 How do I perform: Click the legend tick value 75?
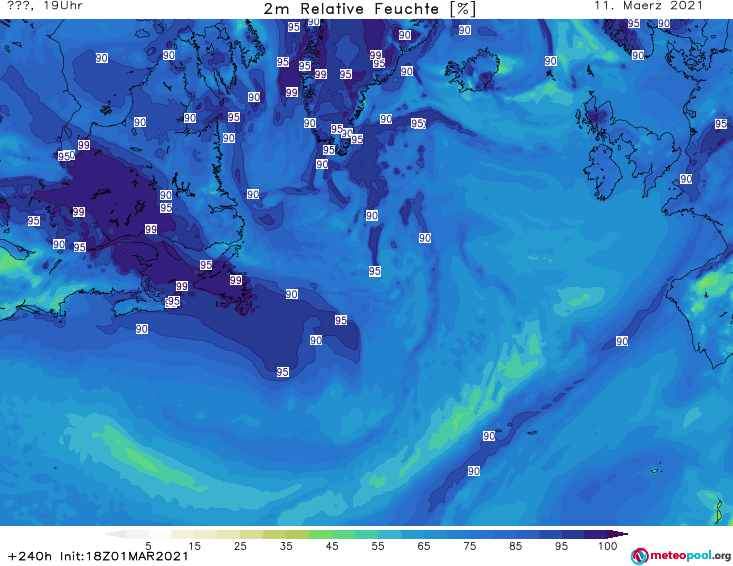point(469,546)
